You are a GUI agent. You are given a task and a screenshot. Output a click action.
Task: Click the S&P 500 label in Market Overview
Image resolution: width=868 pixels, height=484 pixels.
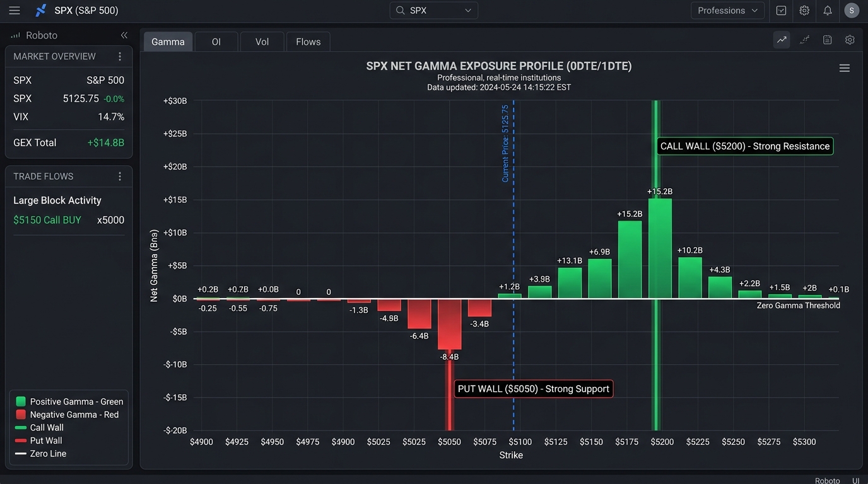coord(105,80)
